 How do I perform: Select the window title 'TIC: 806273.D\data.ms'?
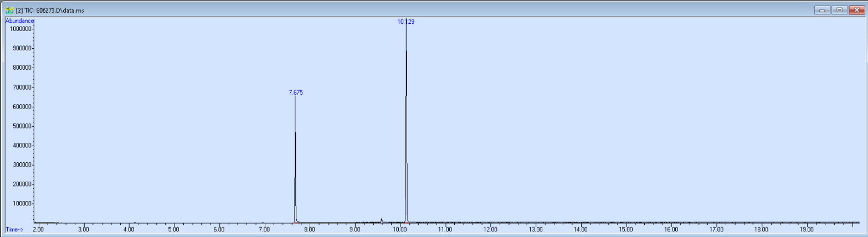click(54, 11)
